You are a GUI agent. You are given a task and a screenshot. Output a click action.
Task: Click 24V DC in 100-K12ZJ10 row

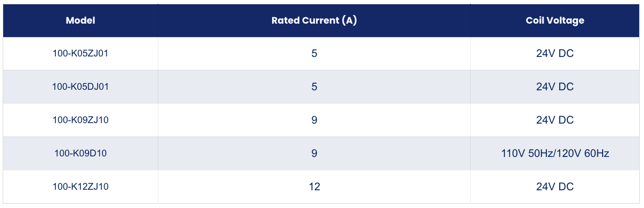click(x=555, y=187)
